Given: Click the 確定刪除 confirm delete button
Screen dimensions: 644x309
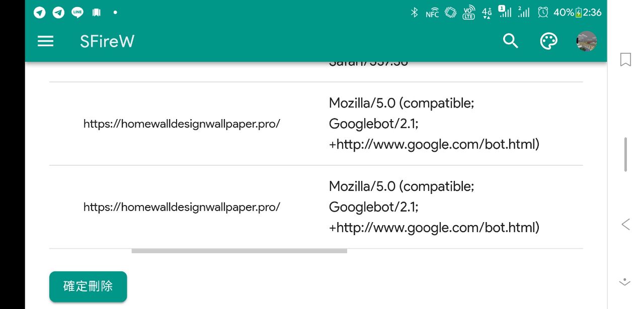Looking at the screenshot, I should tap(88, 286).
